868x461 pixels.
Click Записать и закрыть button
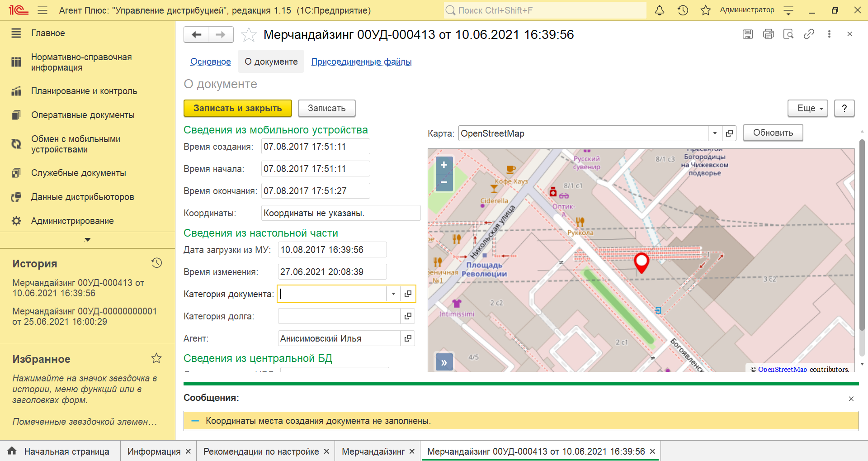(237, 108)
